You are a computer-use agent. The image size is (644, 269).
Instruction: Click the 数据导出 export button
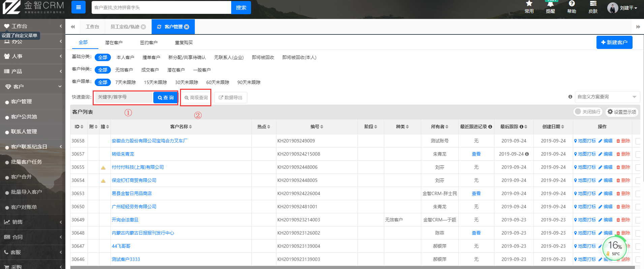231,98
